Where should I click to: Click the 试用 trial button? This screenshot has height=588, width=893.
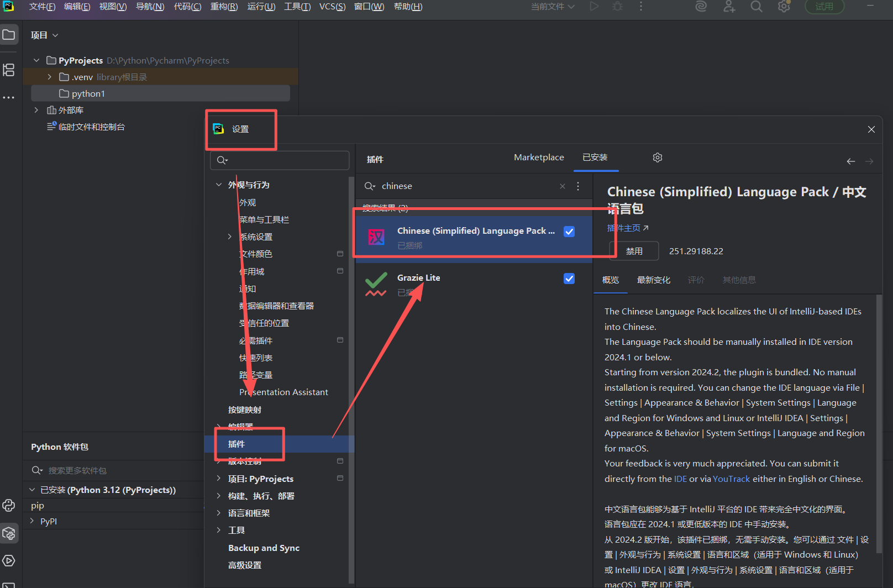pyautogui.click(x=824, y=7)
